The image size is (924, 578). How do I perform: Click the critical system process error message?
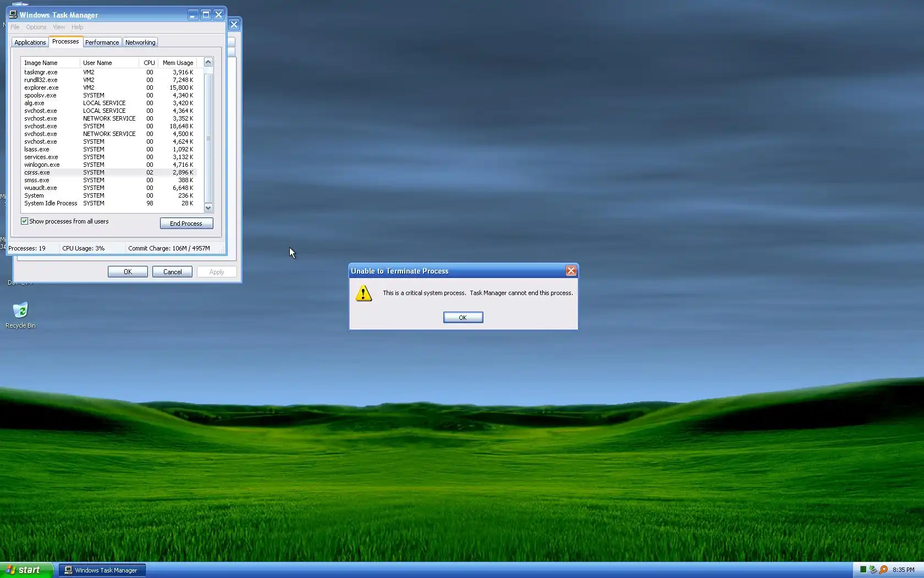(478, 293)
